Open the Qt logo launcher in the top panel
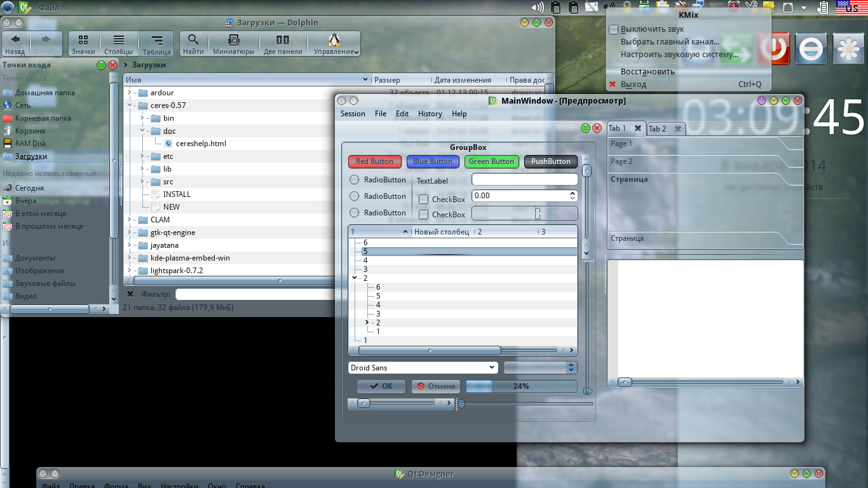The width and height of the screenshot is (868, 488). [x=25, y=8]
